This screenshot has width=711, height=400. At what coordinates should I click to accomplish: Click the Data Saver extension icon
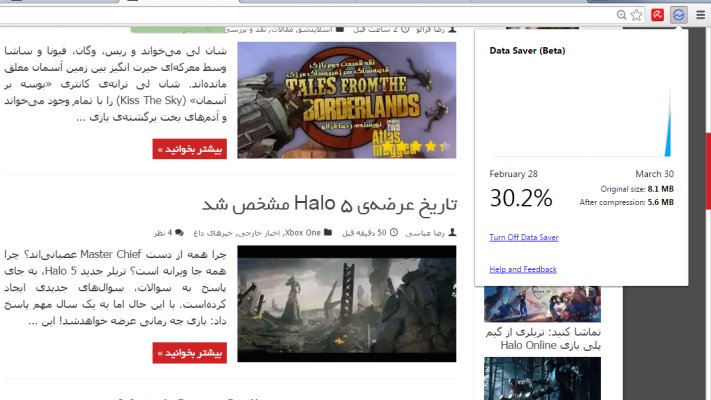(x=678, y=15)
